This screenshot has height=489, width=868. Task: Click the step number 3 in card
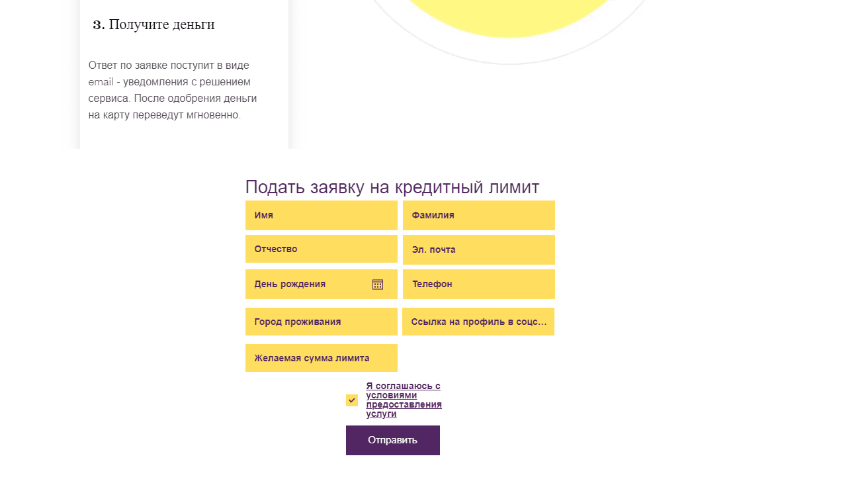point(99,25)
